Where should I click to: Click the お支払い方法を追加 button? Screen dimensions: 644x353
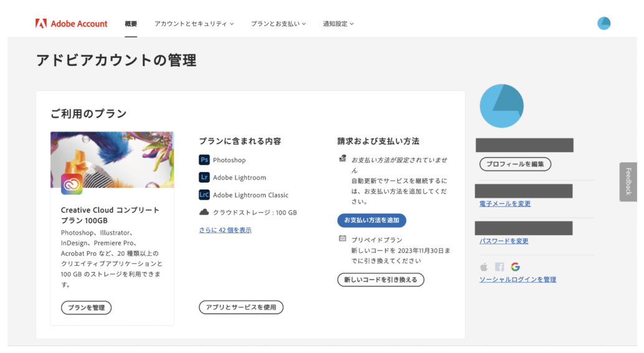point(372,221)
